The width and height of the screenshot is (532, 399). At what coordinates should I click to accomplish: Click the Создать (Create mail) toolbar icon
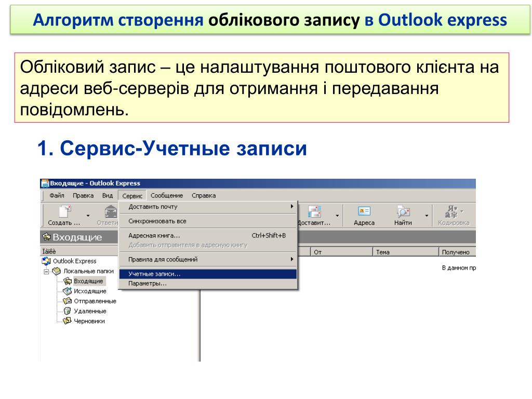click(x=65, y=211)
